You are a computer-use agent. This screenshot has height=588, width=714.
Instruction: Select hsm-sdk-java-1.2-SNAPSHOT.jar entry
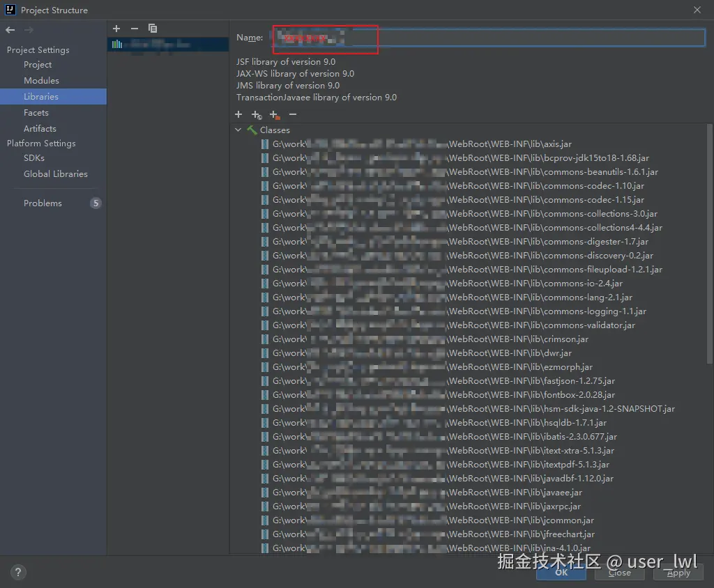[x=468, y=409]
